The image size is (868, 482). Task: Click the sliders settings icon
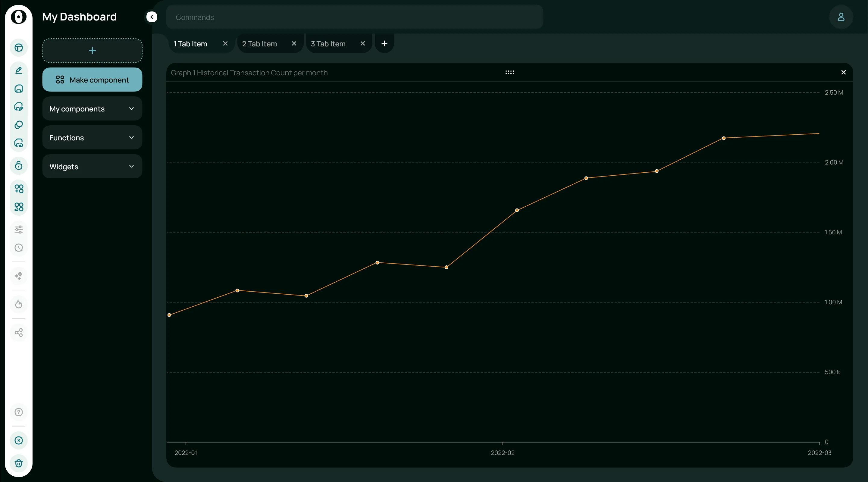pos(19,230)
